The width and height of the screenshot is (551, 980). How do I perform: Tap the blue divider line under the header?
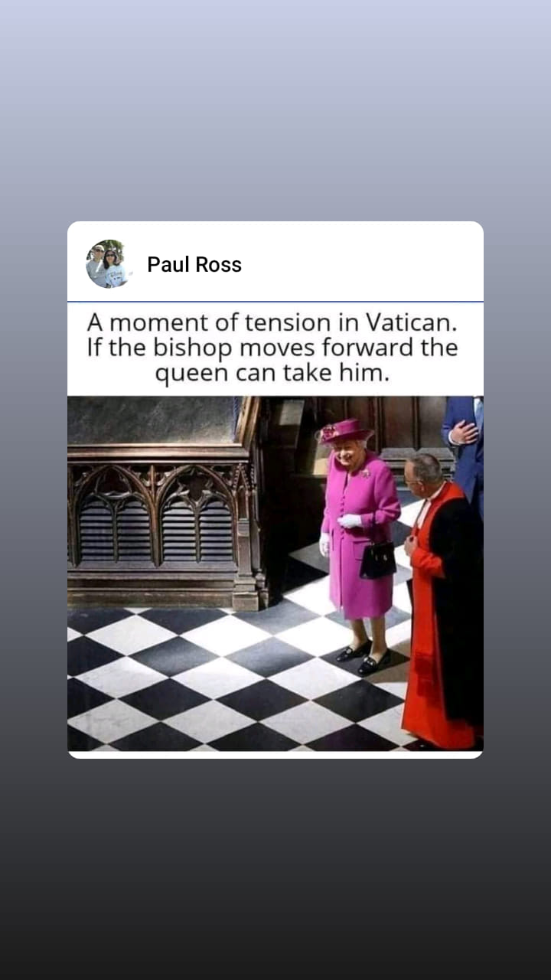point(275,302)
